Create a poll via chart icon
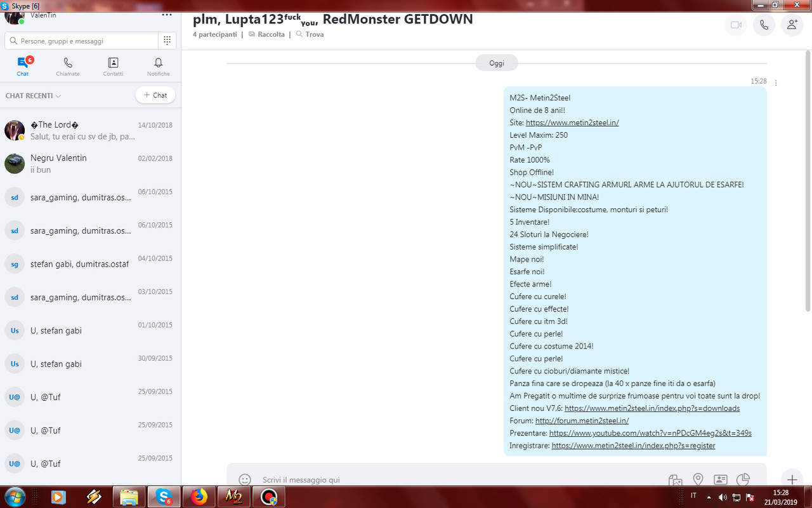Image resolution: width=812 pixels, height=508 pixels. [x=743, y=479]
